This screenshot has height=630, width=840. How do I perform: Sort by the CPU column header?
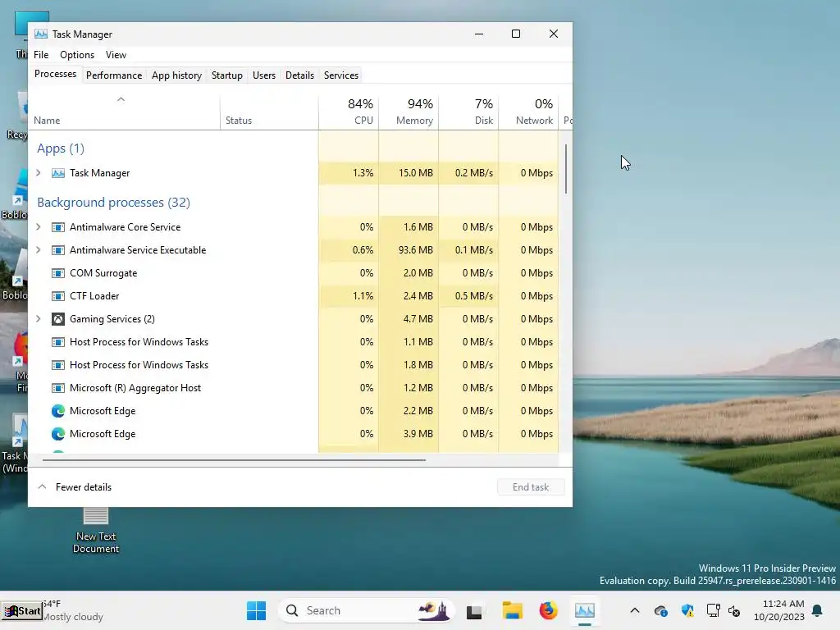349,112
